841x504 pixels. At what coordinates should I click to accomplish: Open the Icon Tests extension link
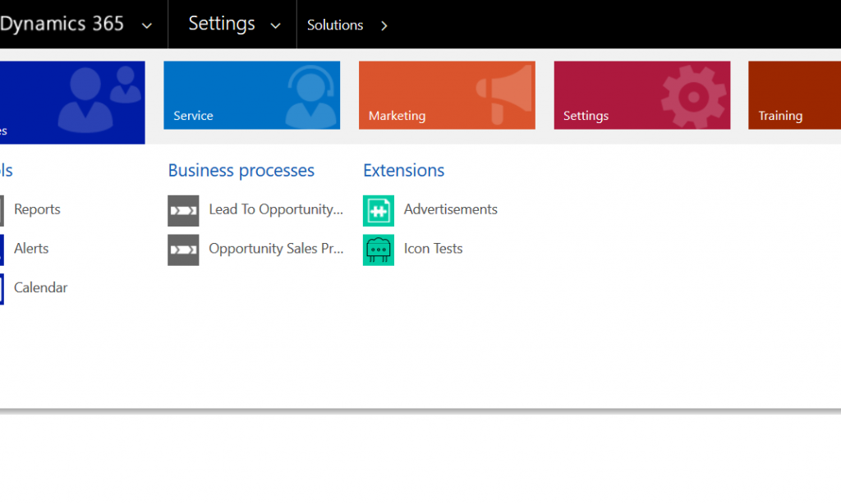tap(433, 248)
